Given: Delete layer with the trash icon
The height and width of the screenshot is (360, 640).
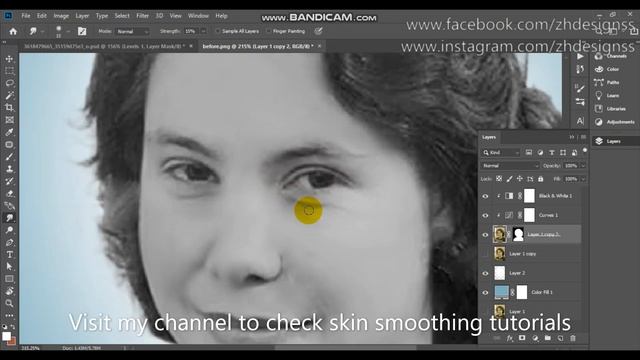Looking at the screenshot, I should (x=573, y=338).
